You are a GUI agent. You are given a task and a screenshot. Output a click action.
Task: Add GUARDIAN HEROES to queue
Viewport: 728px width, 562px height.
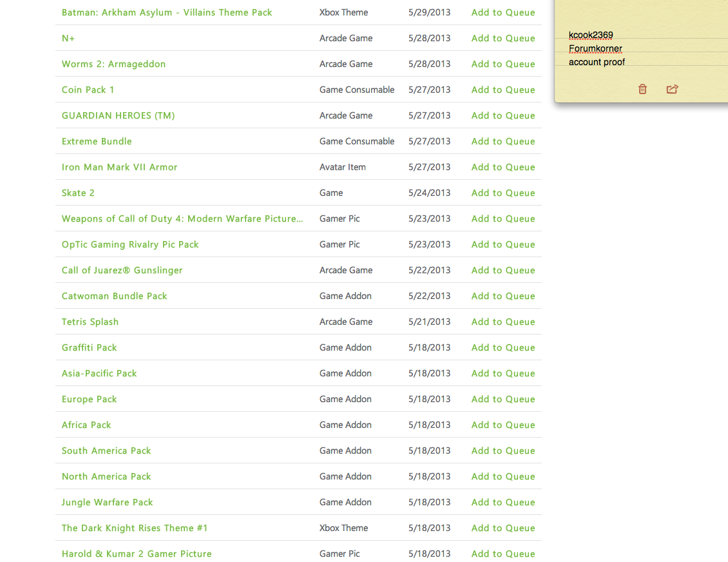pyautogui.click(x=503, y=115)
